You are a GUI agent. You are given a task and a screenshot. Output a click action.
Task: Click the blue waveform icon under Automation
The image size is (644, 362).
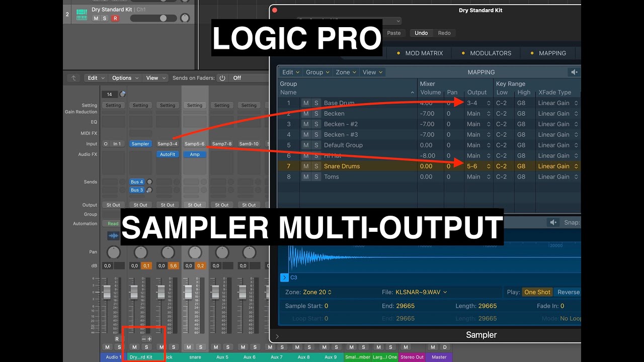114,235
